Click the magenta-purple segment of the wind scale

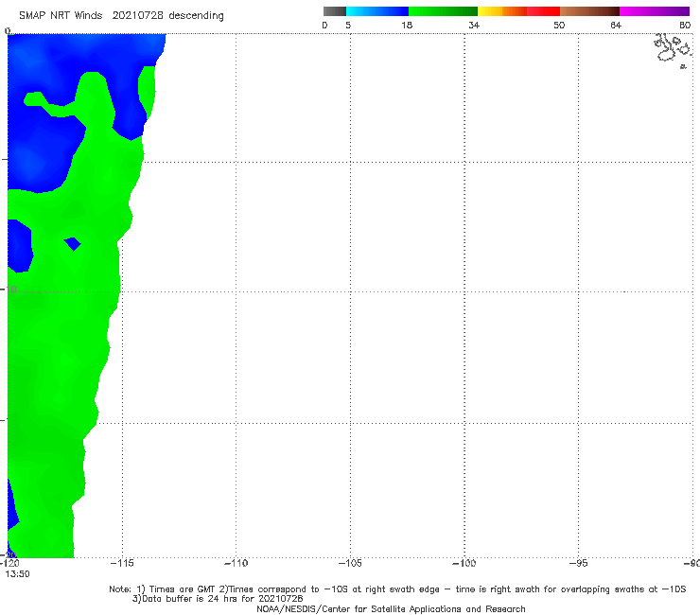point(655,11)
